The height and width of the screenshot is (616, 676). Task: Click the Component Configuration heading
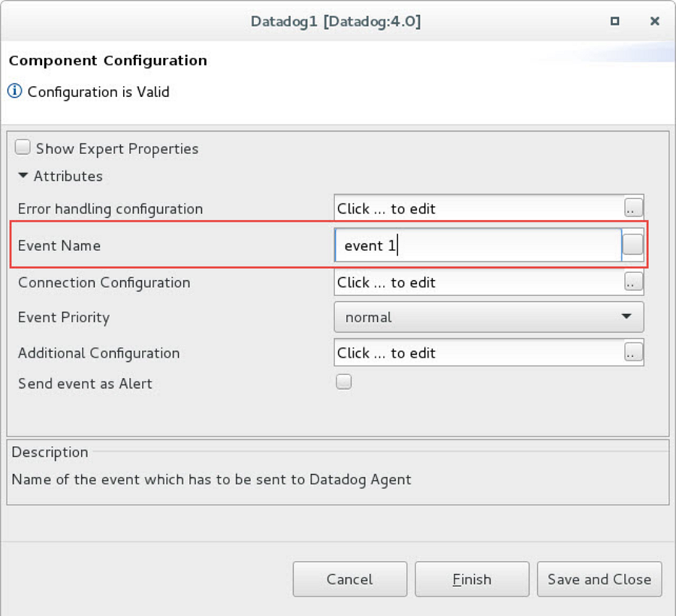[x=107, y=61]
